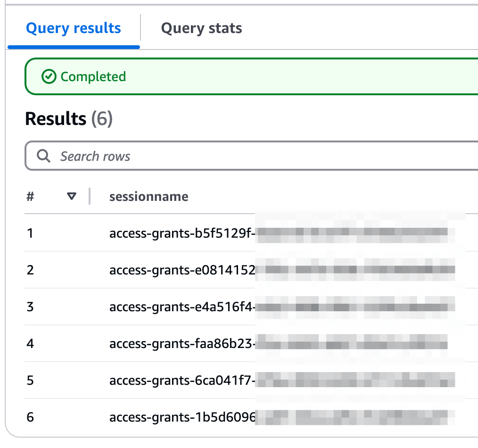Image resolution: width=478 pixels, height=448 pixels.
Task: Click row number 2 cell
Action: tap(30, 270)
